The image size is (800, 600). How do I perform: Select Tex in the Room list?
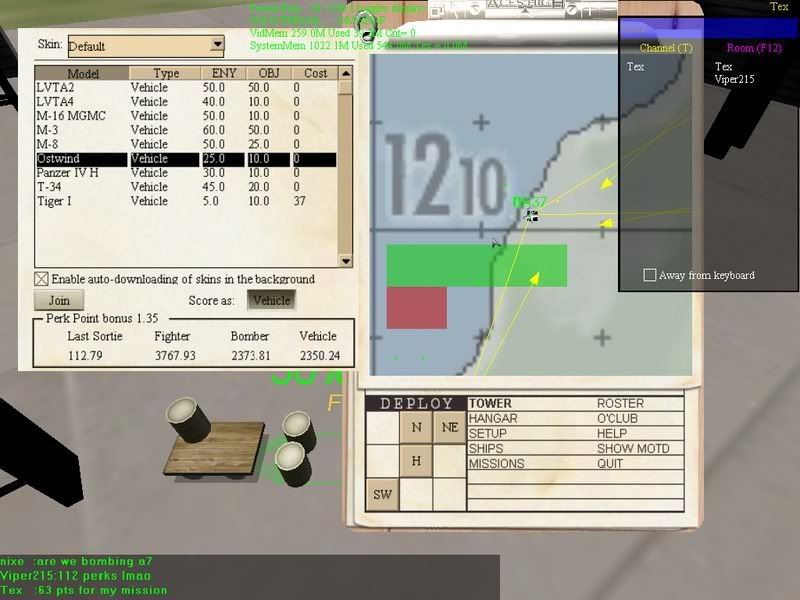coord(723,67)
